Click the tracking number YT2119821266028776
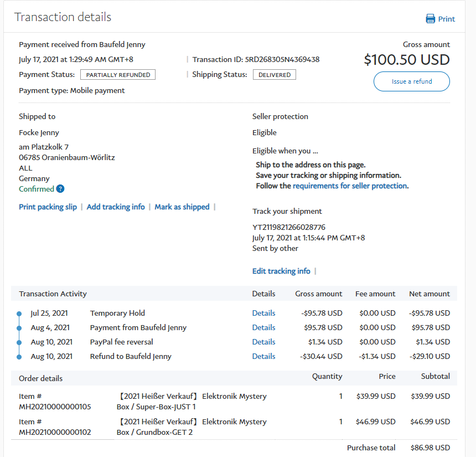 pyautogui.click(x=288, y=227)
